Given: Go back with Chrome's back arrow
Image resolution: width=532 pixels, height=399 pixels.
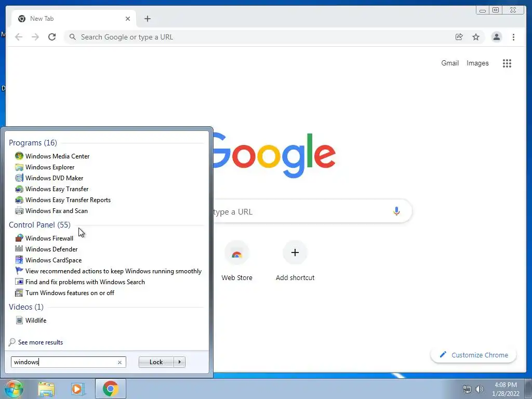Looking at the screenshot, I should pos(19,37).
